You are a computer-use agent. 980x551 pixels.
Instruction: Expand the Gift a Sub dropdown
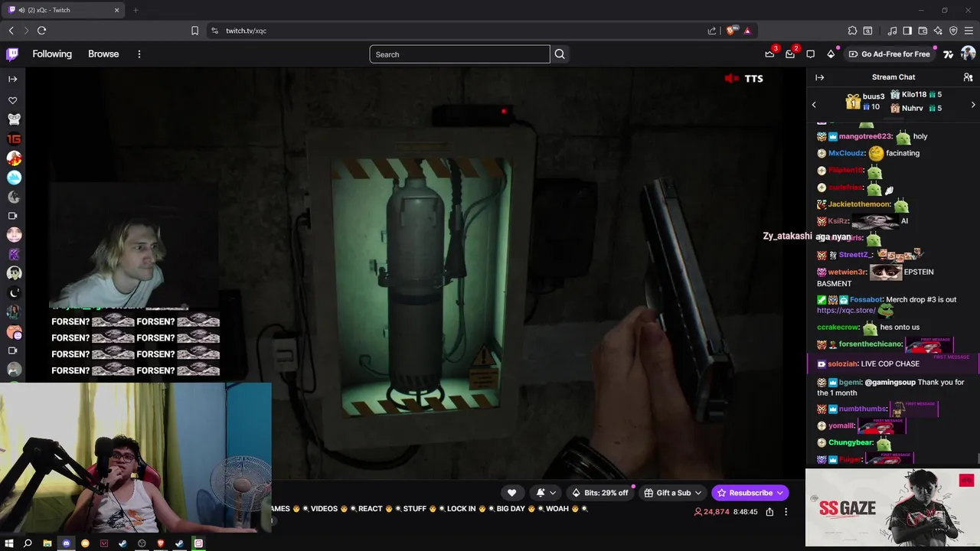tap(673, 493)
